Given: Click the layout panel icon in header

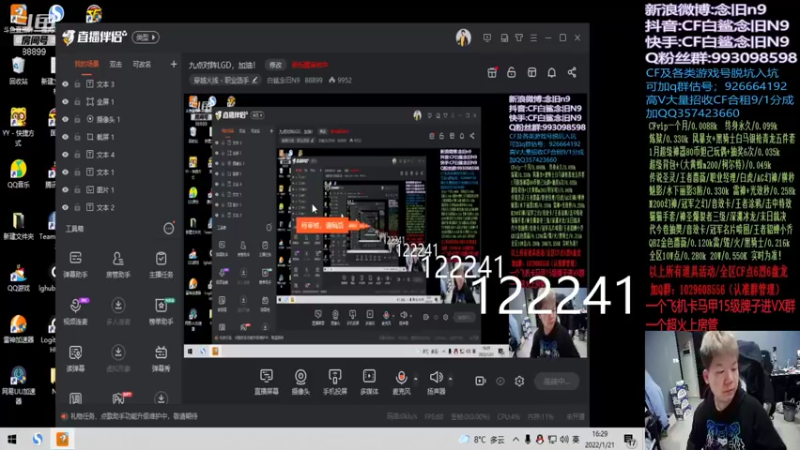Looking at the screenshot, I should click(532, 72).
